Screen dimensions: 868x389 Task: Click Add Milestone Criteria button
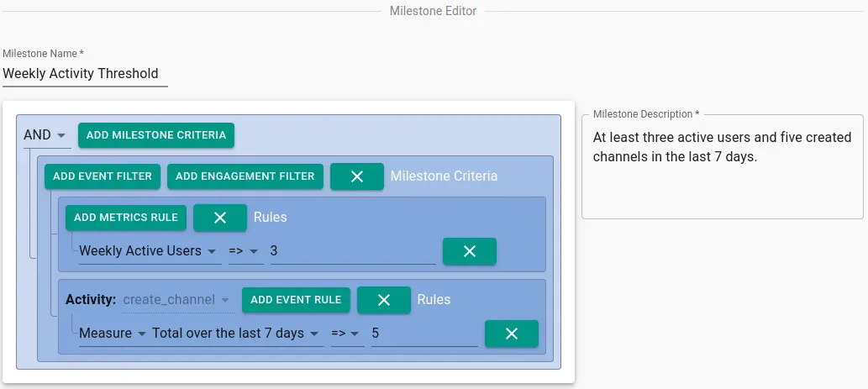click(156, 135)
